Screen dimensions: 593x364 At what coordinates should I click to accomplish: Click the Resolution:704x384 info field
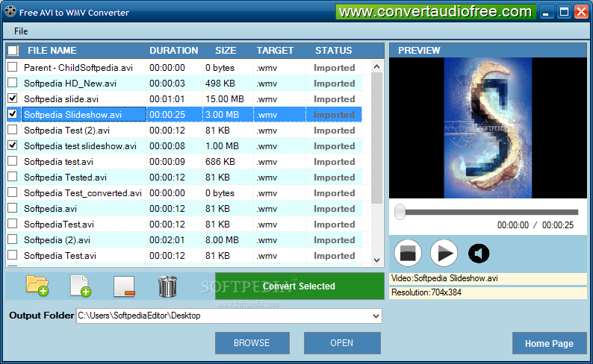click(488, 292)
